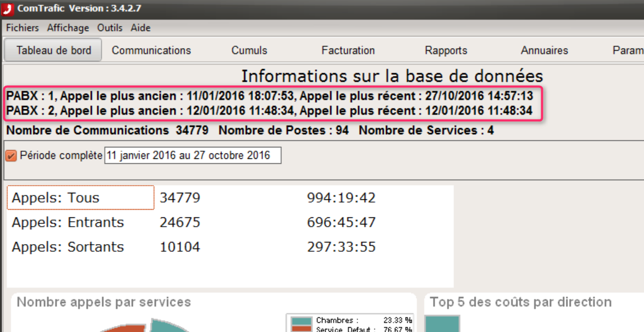Click the total duration 994:19:42
Image resolution: width=644 pixels, height=332 pixels.
[341, 198]
